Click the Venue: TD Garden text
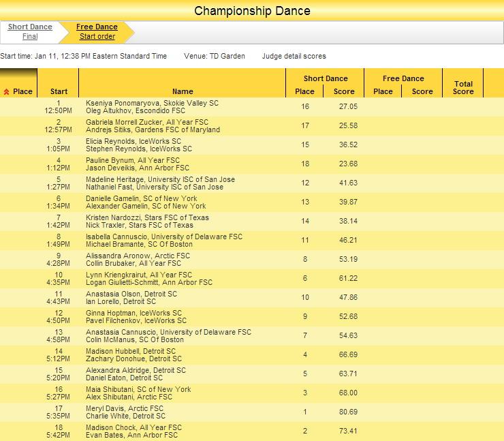The width and height of the screenshot is (504, 441). click(215, 56)
